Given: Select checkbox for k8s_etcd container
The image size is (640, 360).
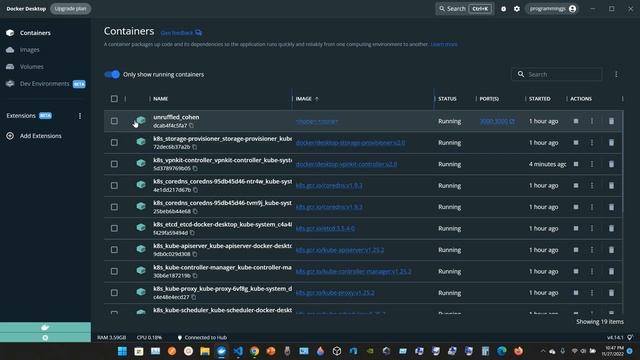Looking at the screenshot, I should click(114, 229).
